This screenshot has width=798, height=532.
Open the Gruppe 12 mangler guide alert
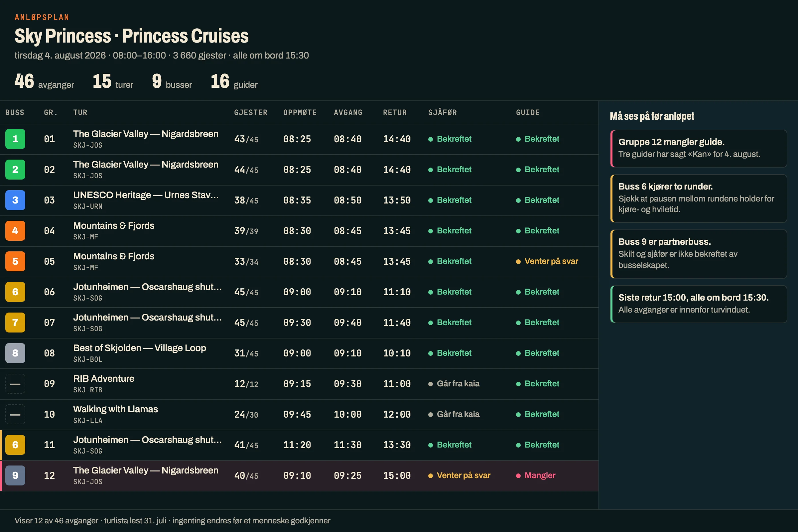click(x=699, y=149)
